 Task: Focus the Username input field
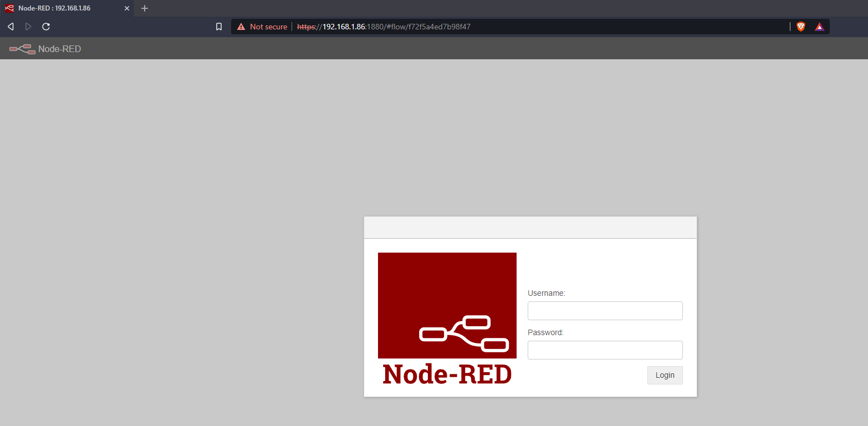605,311
